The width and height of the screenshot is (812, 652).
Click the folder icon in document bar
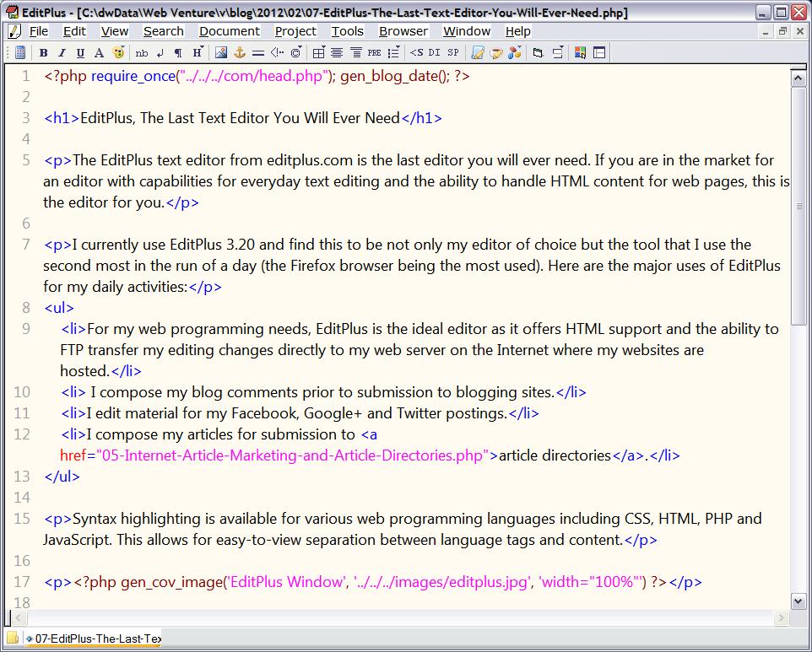[13, 638]
